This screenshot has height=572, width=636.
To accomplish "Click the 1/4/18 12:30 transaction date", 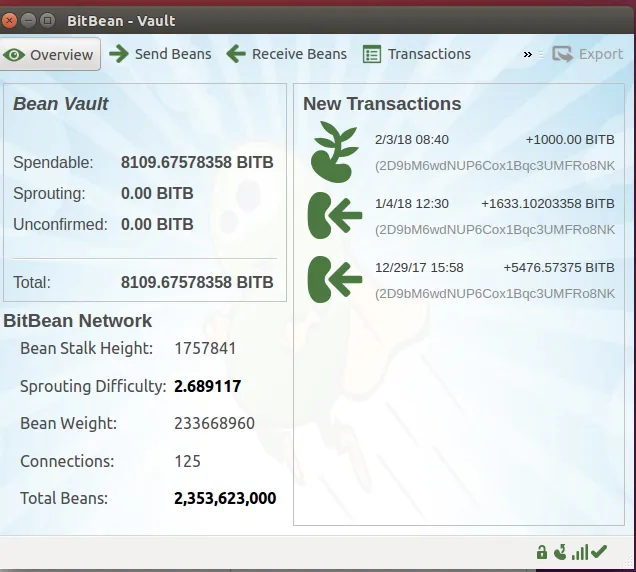I will 412,203.
